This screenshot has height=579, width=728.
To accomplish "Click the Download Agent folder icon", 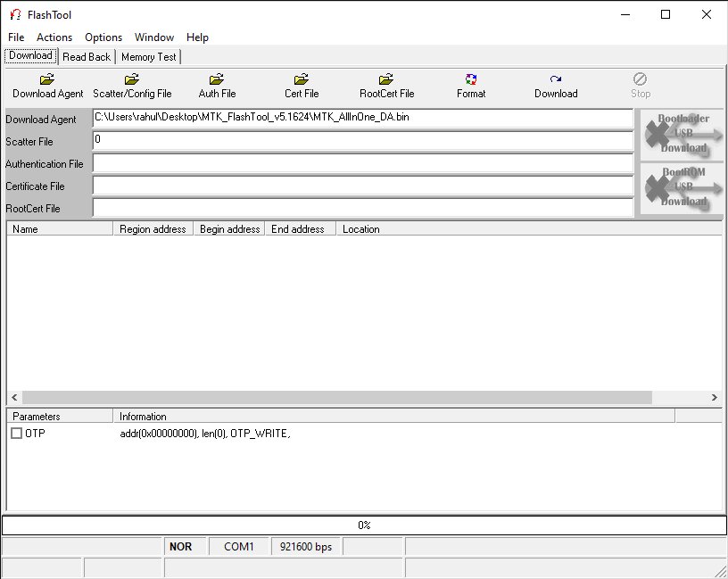I will tap(47, 79).
